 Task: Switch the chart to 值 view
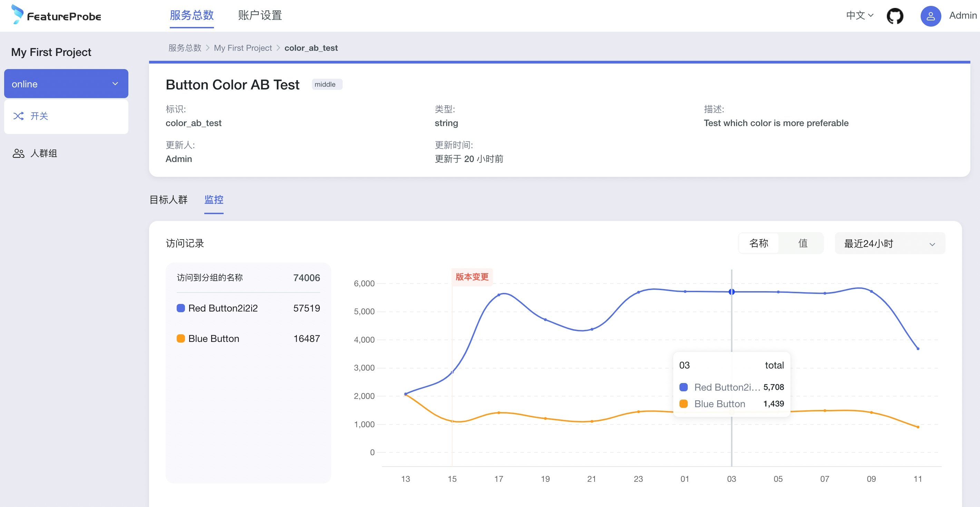click(x=803, y=243)
